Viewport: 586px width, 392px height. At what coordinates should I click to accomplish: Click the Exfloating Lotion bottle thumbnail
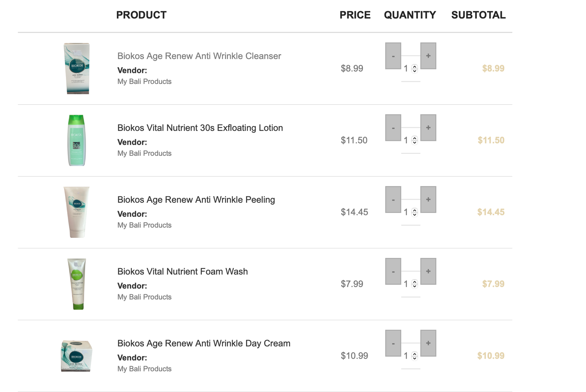point(77,140)
